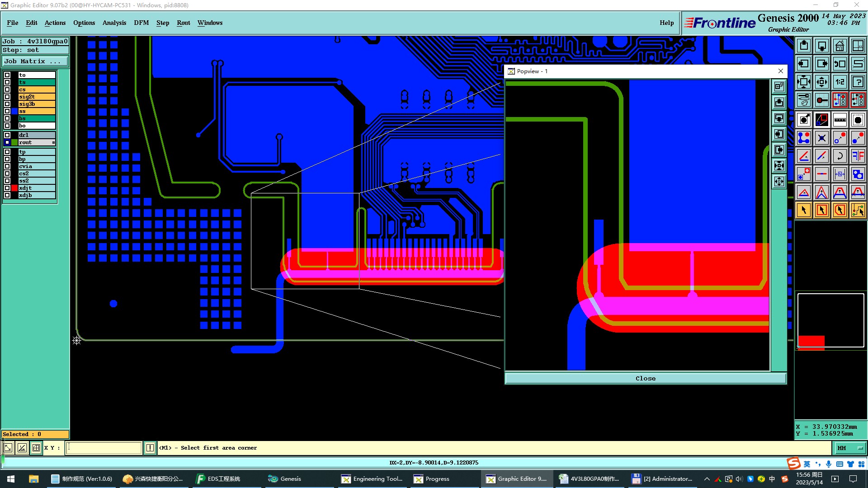Screen dimensions: 868x488
Task: Toggle the checkbox for layer drl
Action: pyautogui.click(x=7, y=135)
